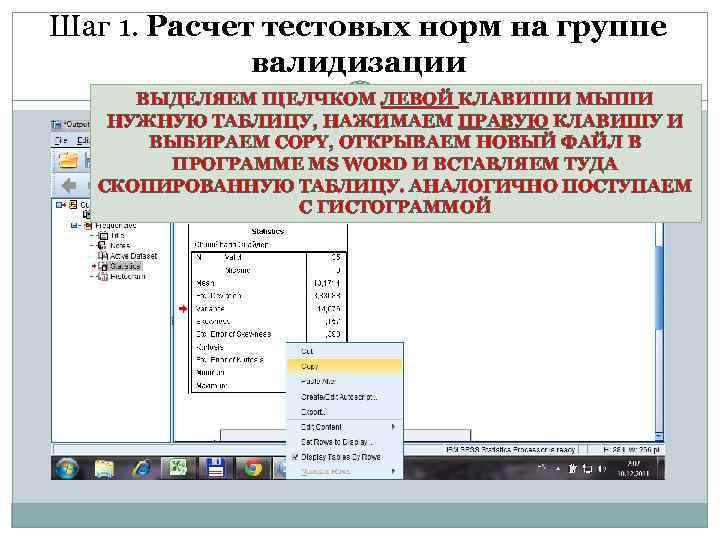Click the Mean value cell
This screenshot has width=720, height=540.
coord(326,283)
